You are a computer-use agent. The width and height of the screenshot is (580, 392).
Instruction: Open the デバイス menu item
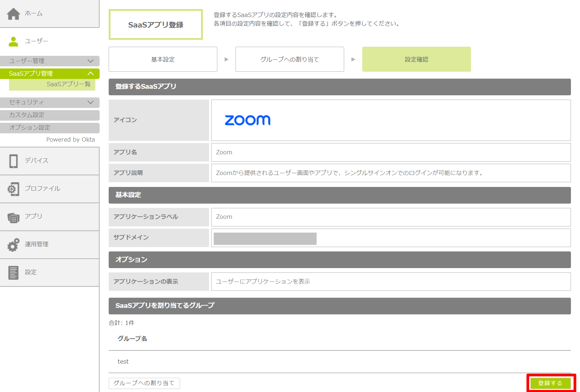pyautogui.click(x=50, y=161)
